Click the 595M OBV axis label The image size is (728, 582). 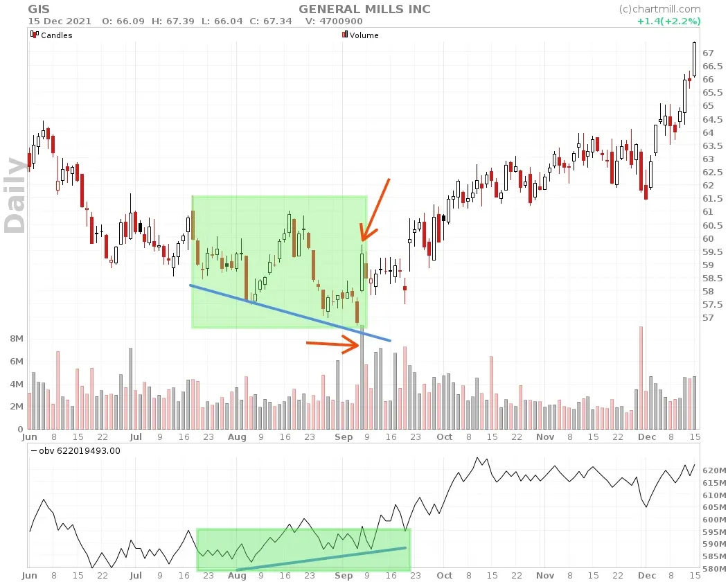click(714, 532)
